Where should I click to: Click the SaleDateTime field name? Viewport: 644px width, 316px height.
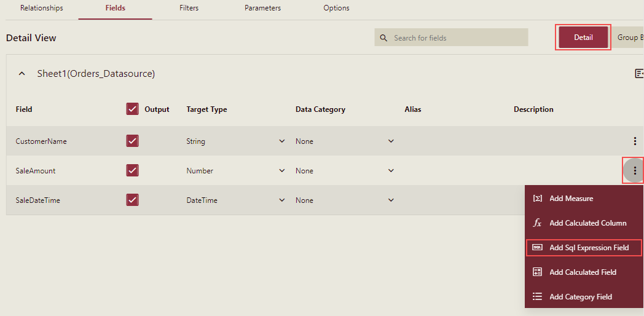click(37, 200)
